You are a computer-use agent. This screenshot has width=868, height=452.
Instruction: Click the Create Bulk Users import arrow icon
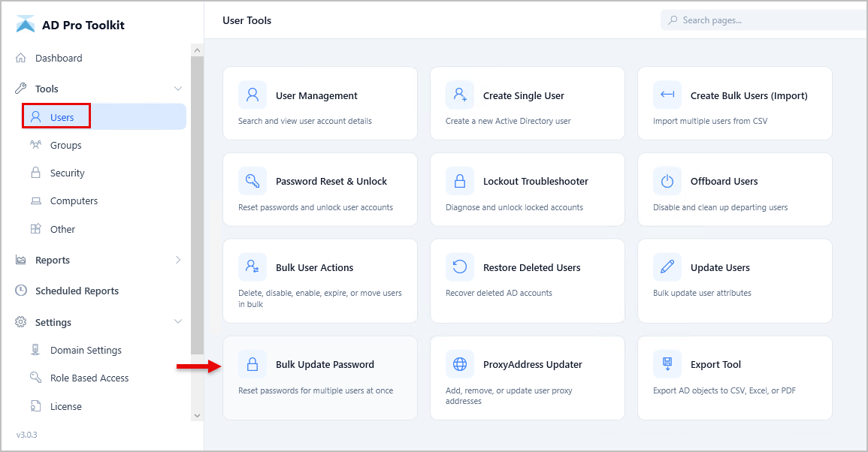[x=667, y=94]
